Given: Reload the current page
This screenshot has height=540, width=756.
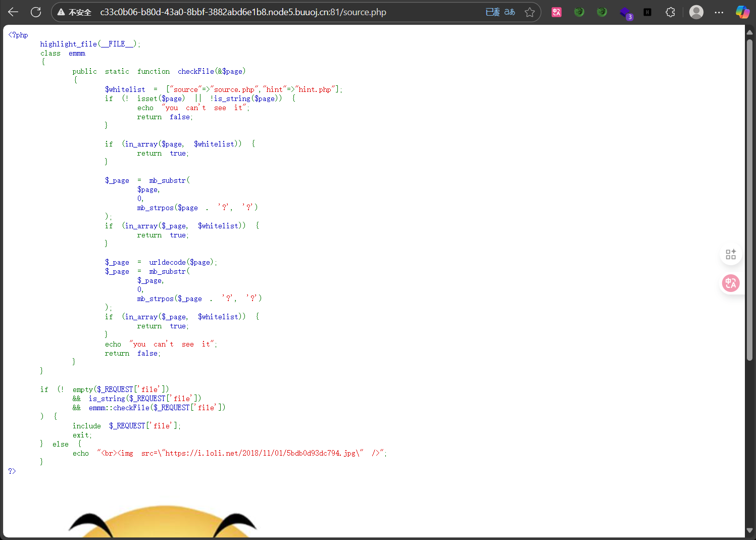Looking at the screenshot, I should pyautogui.click(x=35, y=12).
